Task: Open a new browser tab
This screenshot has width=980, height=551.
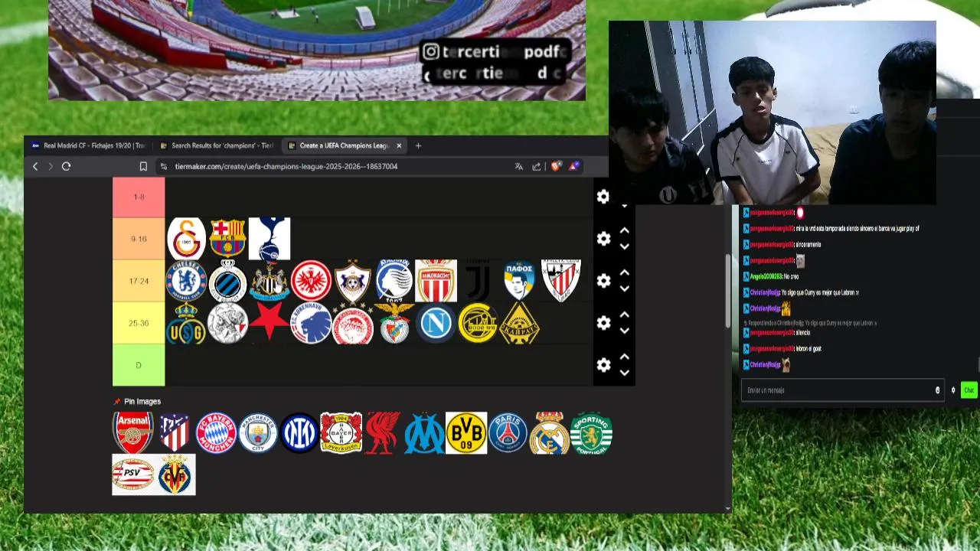Action: point(418,145)
